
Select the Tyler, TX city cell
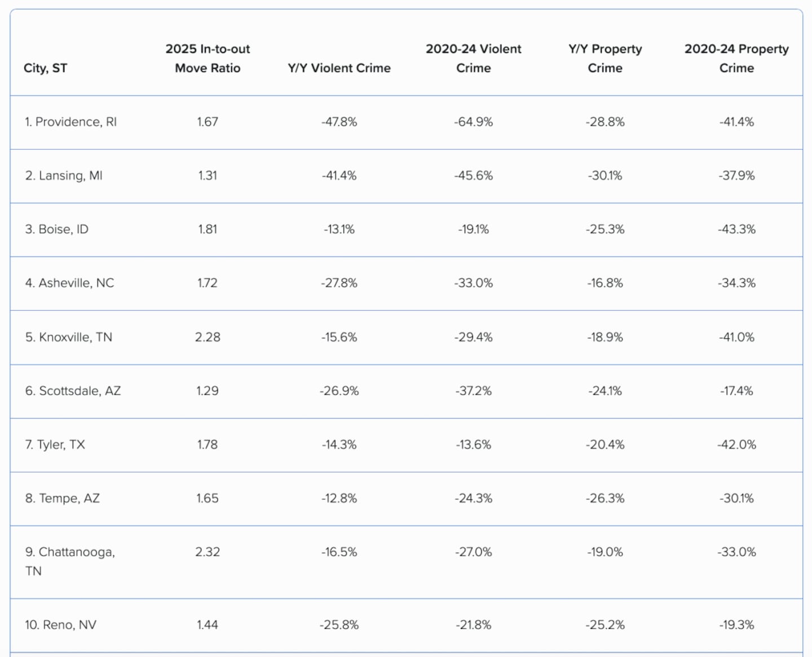[55, 445]
